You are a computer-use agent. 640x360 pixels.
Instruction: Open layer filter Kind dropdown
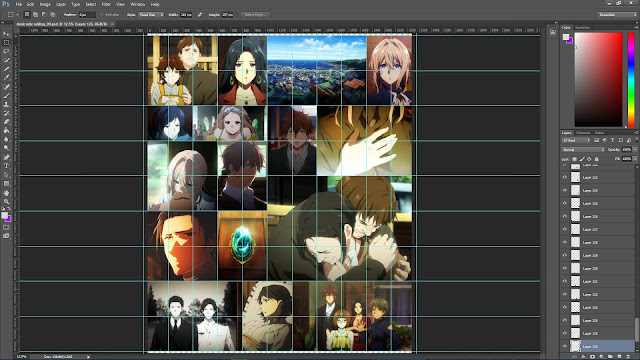click(x=576, y=140)
